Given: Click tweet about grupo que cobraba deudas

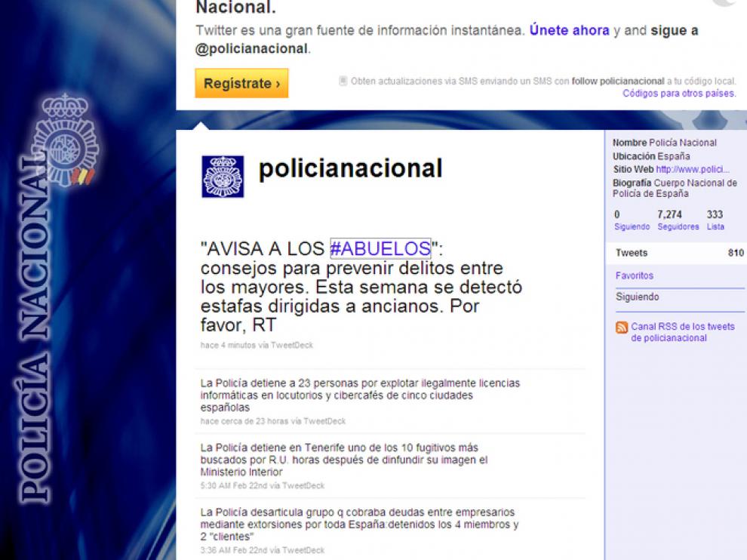Looking at the screenshot, I should click(x=360, y=525).
